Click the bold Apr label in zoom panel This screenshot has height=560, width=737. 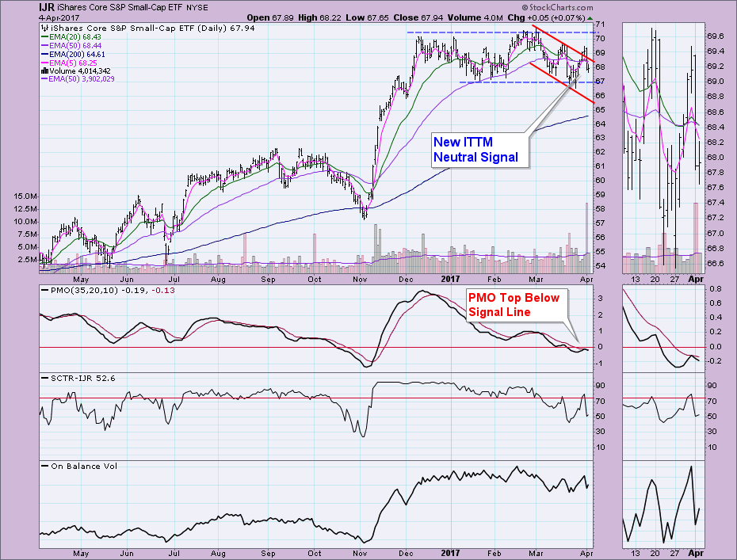click(696, 279)
